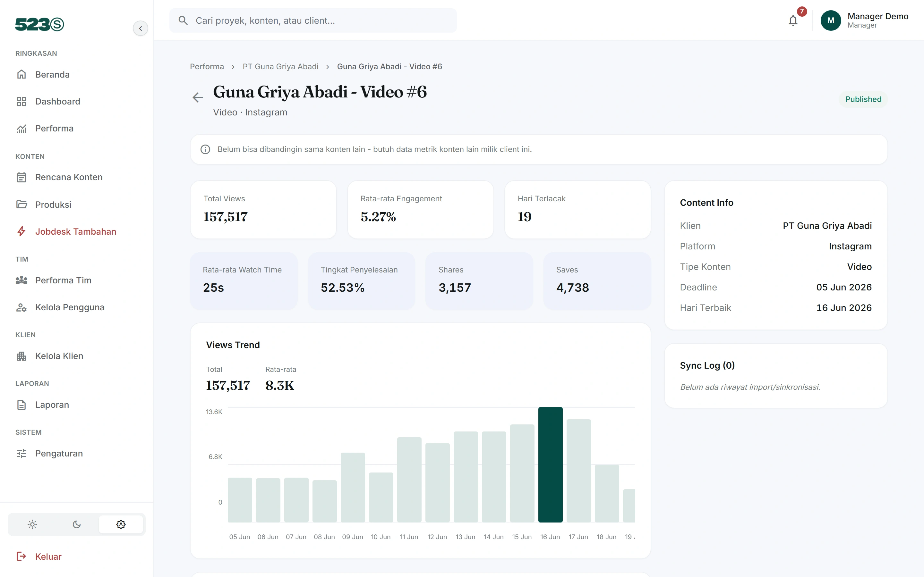
Task: Select the highlighted 16 Jun bar
Action: point(550,464)
